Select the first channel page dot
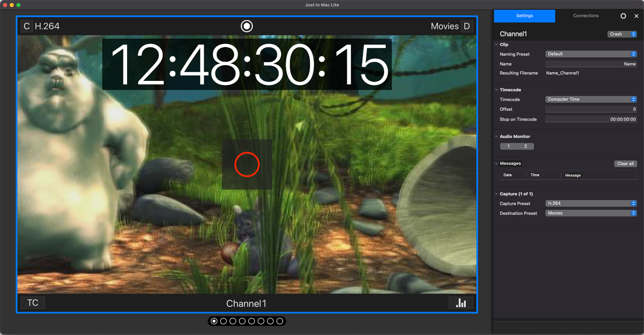This screenshot has height=335, width=644. coord(214,321)
